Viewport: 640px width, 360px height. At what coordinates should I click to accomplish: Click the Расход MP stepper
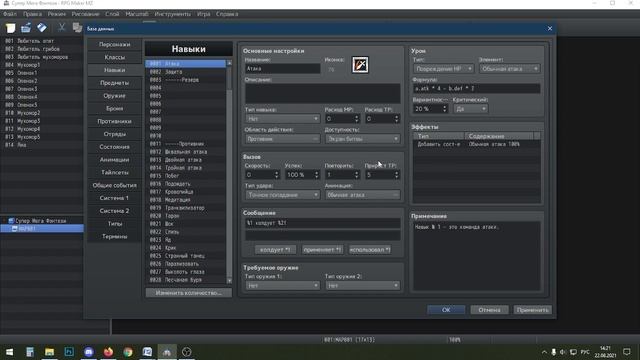click(x=356, y=119)
